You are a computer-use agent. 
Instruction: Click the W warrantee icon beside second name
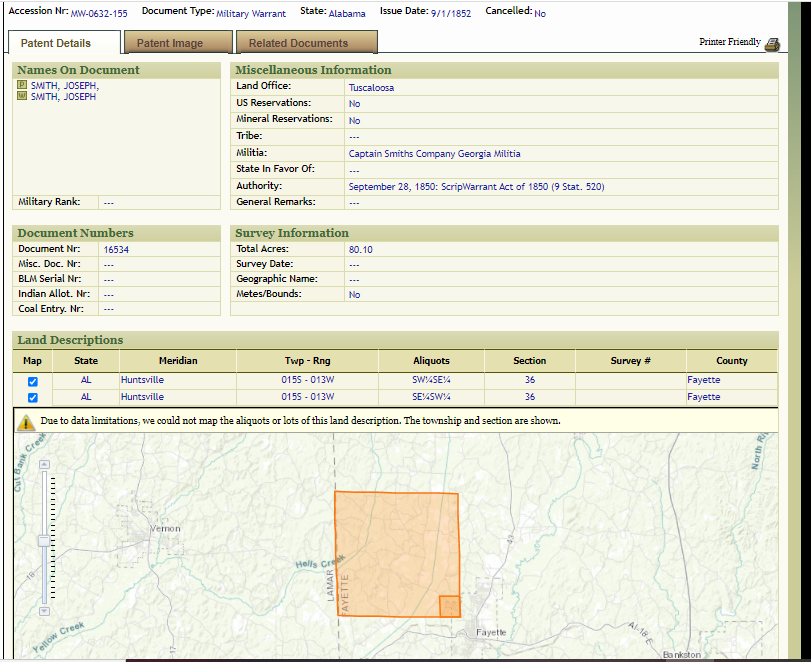(23, 97)
